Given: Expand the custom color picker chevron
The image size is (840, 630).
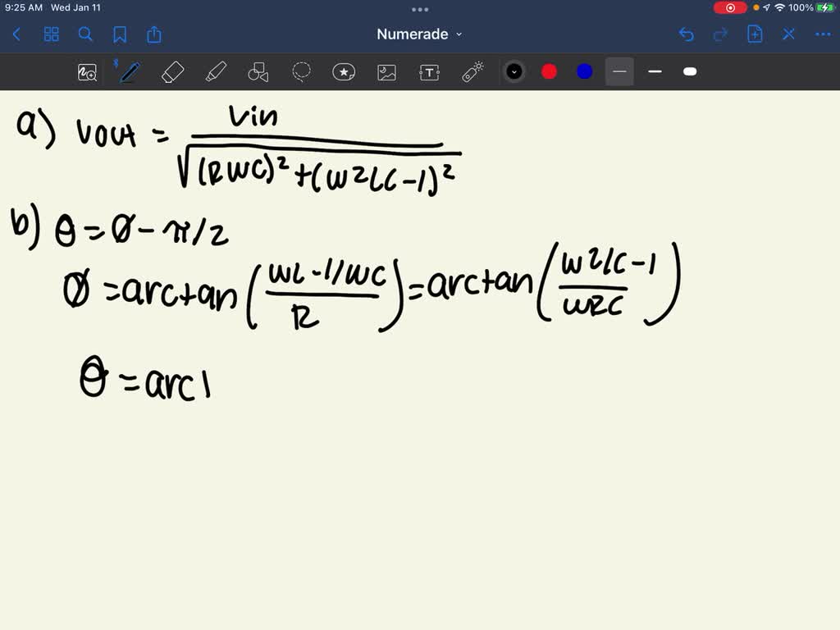Looking at the screenshot, I should [514, 71].
